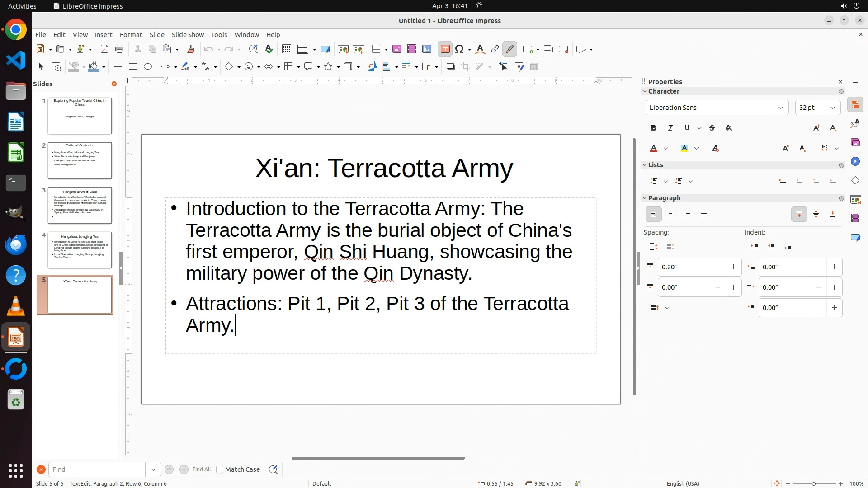The width and height of the screenshot is (868, 488).
Task: Open the font size dropdown
Action: [x=833, y=108]
